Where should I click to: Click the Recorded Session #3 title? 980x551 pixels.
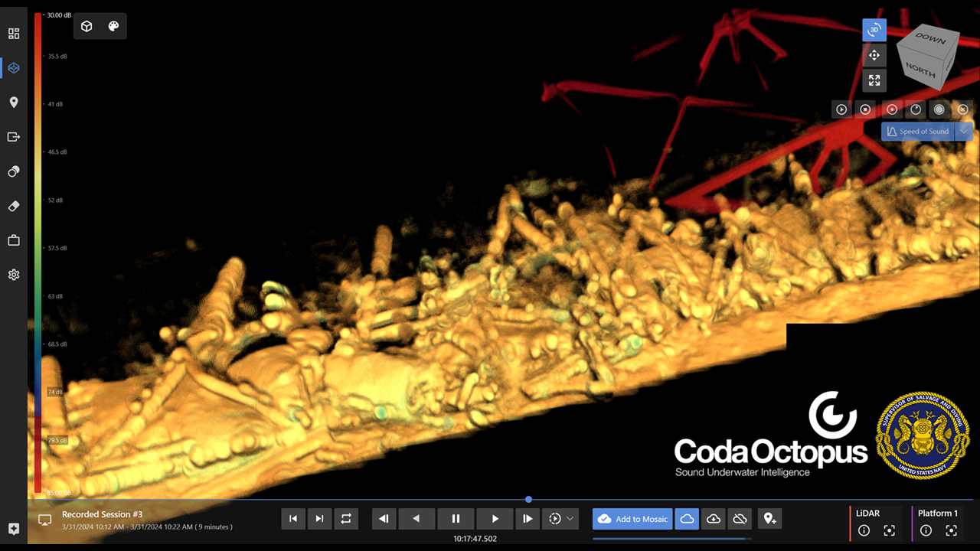tap(102, 514)
